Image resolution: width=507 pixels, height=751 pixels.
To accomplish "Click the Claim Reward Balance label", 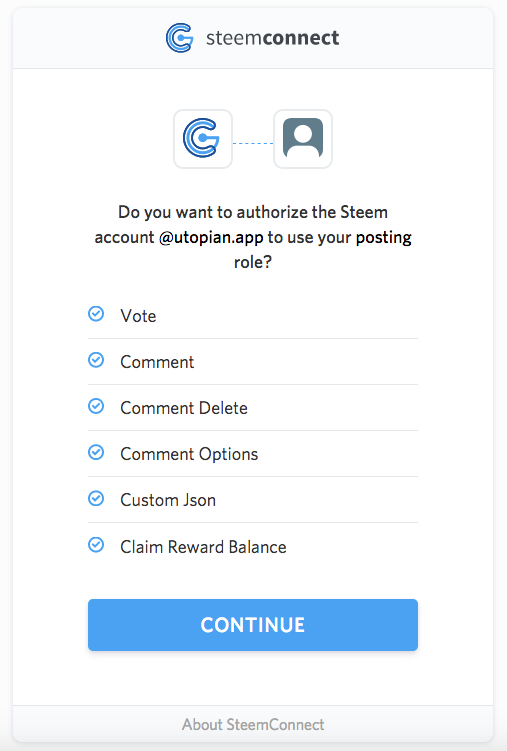I will 203,547.
